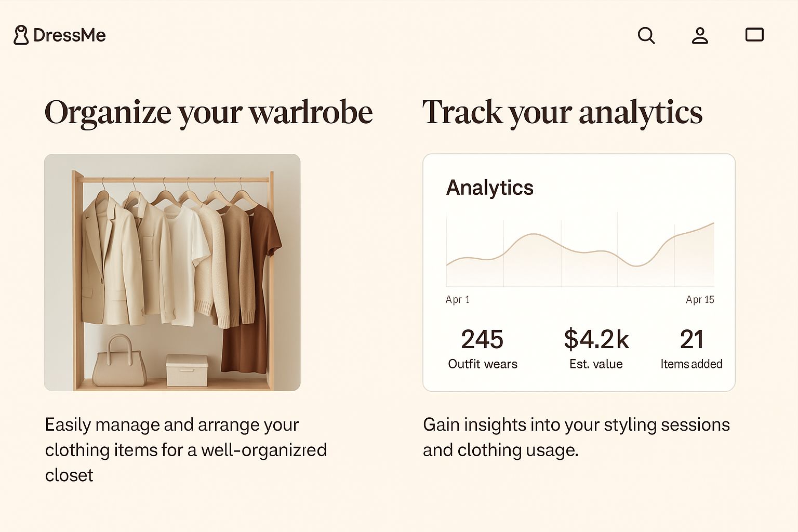Click the storage box in wardrobe photo
The image size is (798, 532).
point(187,370)
